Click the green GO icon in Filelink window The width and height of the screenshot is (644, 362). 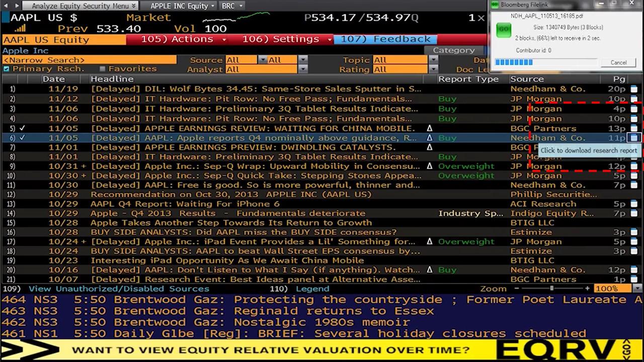(504, 29)
